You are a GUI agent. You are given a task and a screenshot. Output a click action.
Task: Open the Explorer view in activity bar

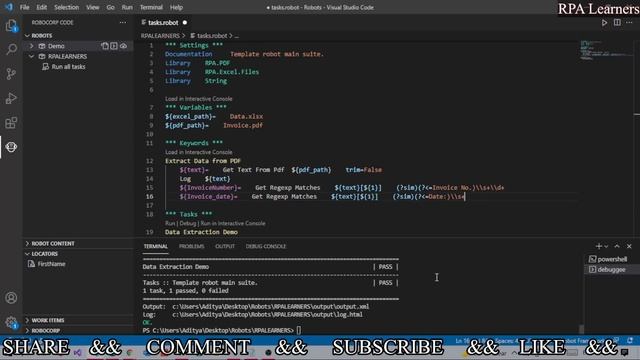click(11, 26)
